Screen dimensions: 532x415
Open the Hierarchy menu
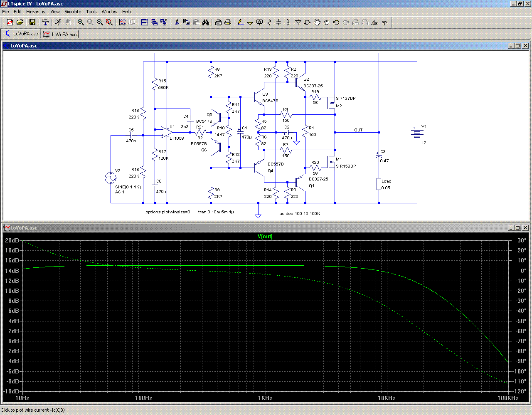coord(36,12)
